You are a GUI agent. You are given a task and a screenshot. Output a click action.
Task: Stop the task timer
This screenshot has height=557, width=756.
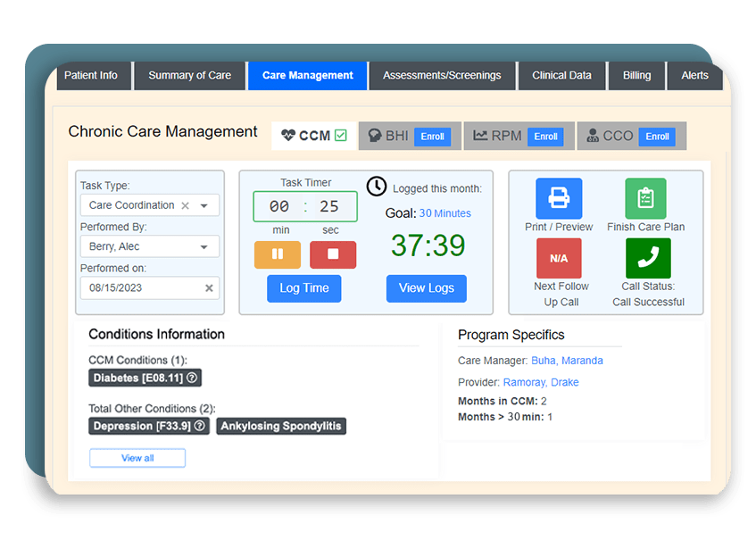[x=331, y=254]
